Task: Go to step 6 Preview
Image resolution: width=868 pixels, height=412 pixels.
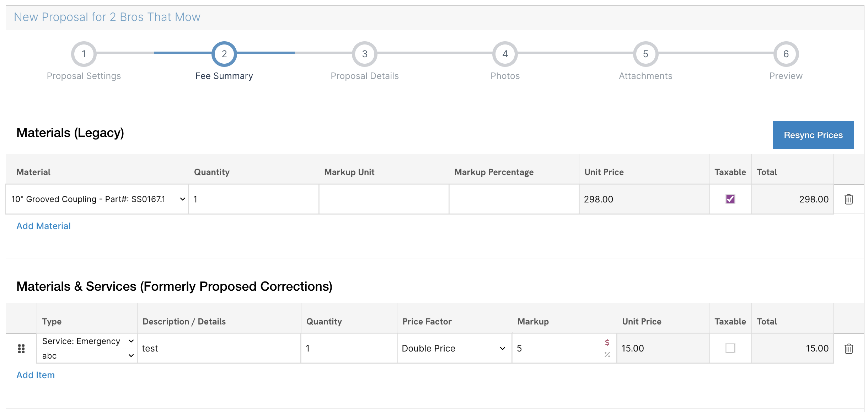Action: click(786, 54)
